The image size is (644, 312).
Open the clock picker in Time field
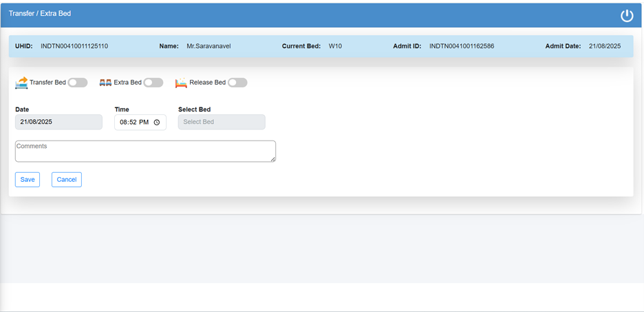(157, 123)
